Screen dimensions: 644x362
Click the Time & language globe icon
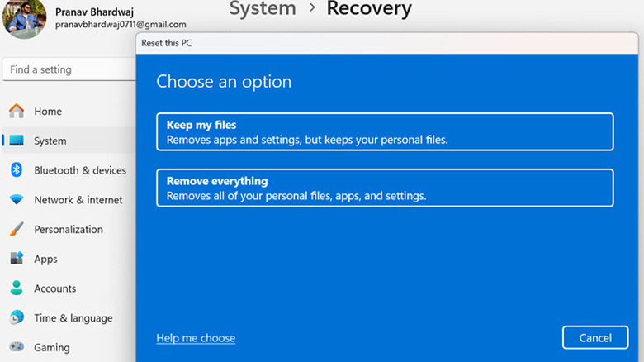tap(17, 318)
